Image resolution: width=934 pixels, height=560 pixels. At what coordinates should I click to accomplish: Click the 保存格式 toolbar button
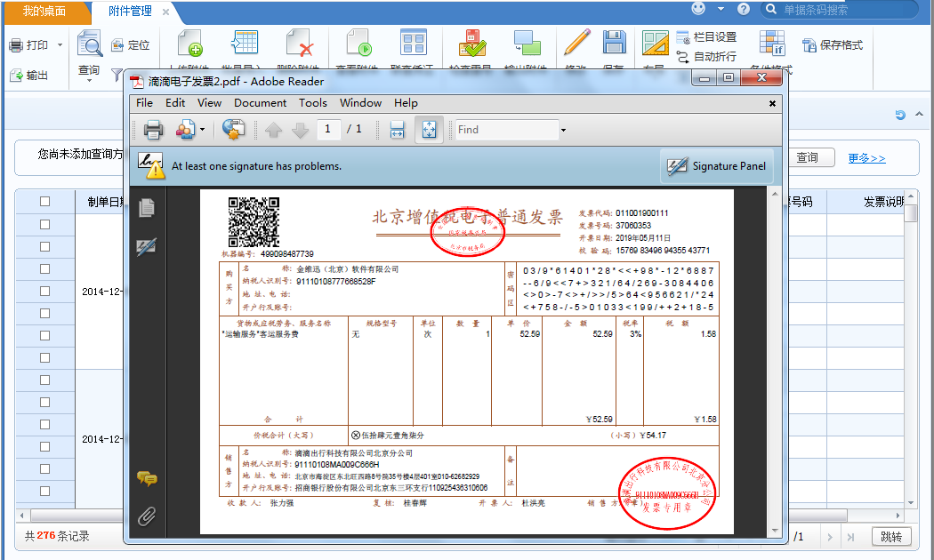point(833,45)
